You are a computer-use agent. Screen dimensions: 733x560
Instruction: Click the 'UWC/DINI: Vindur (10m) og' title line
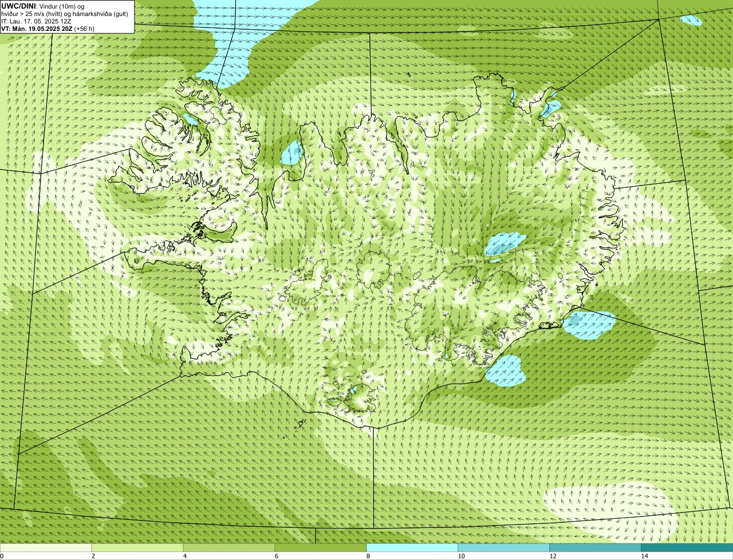pos(43,6)
